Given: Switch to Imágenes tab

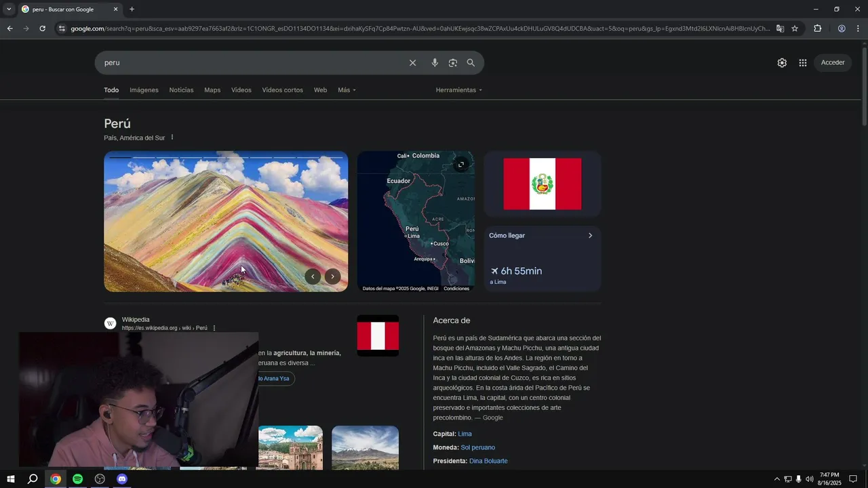Looking at the screenshot, I should coord(144,90).
